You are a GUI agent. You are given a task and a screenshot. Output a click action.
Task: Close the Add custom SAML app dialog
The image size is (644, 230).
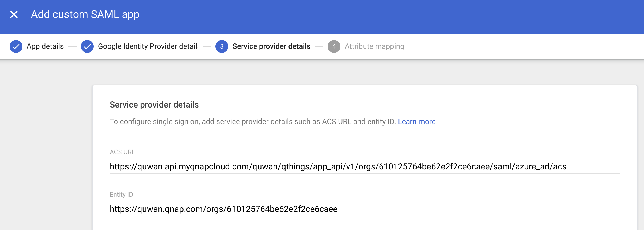[14, 14]
